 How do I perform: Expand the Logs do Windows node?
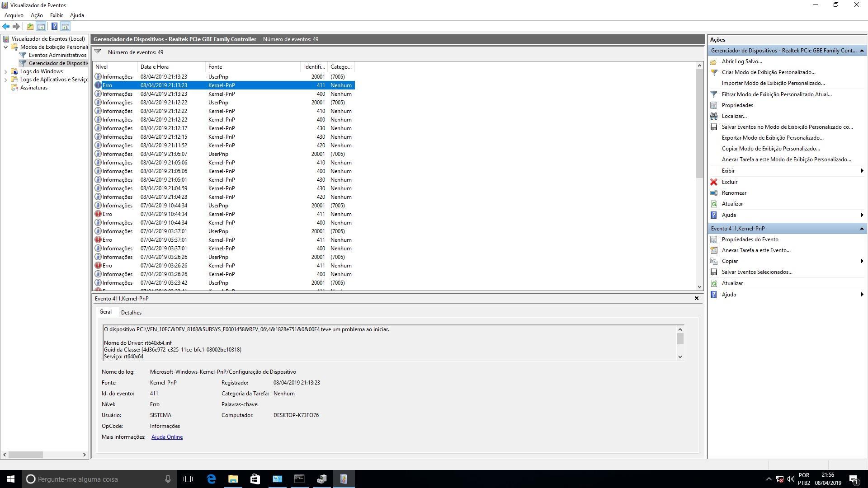coord(5,71)
